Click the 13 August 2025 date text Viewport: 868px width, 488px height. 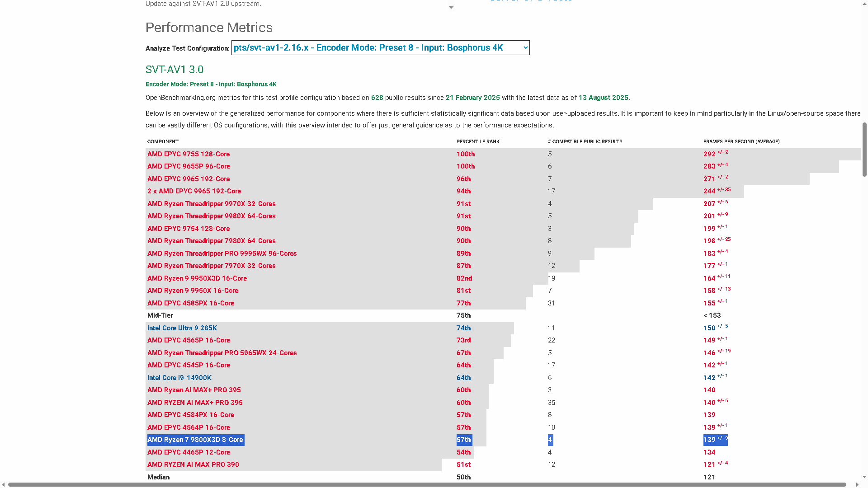coord(604,98)
